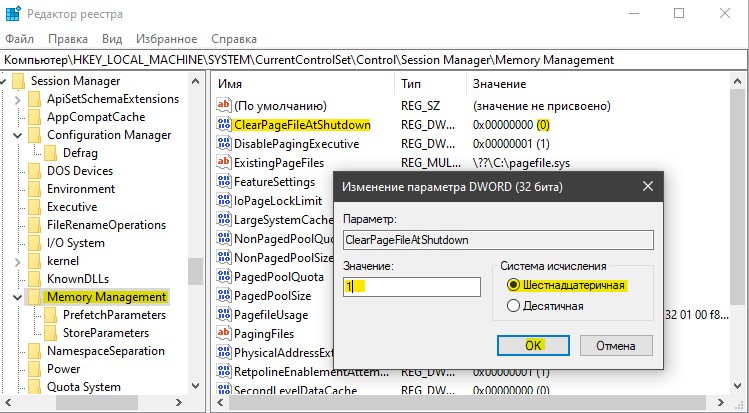
Task: Cancel with the Отмена button
Action: click(616, 345)
